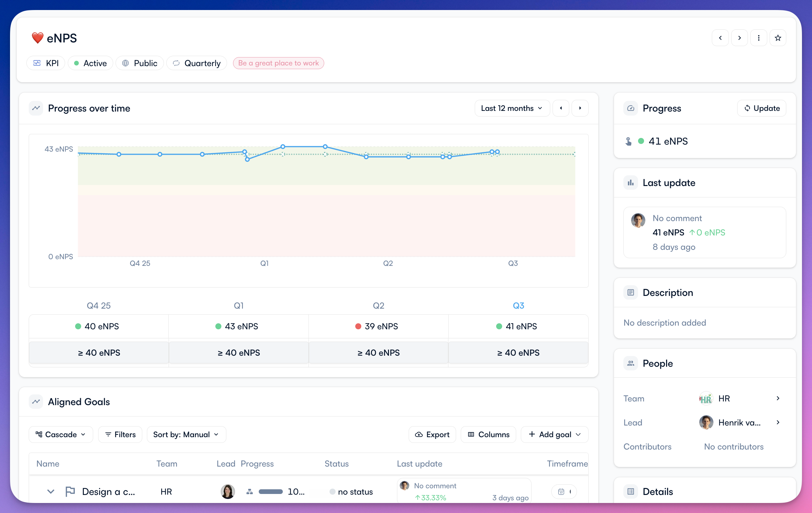
Task: Click Henrik's lead avatar in People
Action: (x=706, y=422)
